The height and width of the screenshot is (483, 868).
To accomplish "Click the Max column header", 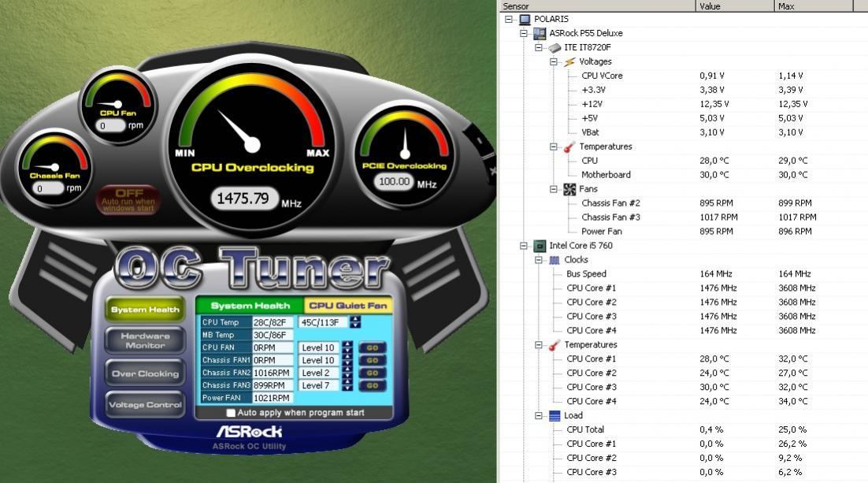I will click(x=814, y=6).
